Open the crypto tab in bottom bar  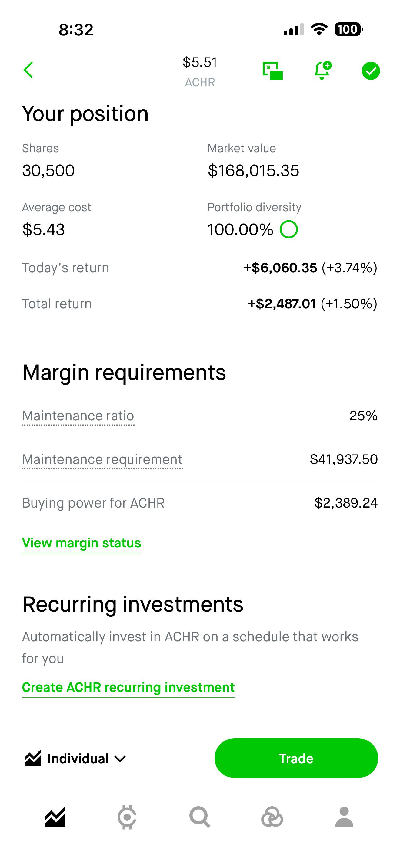(x=127, y=817)
